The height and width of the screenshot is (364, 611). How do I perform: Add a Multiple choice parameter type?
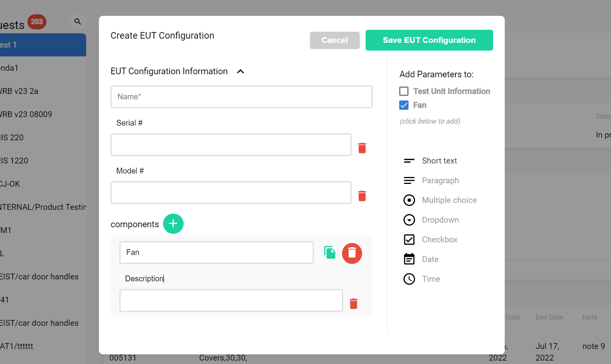click(409, 200)
